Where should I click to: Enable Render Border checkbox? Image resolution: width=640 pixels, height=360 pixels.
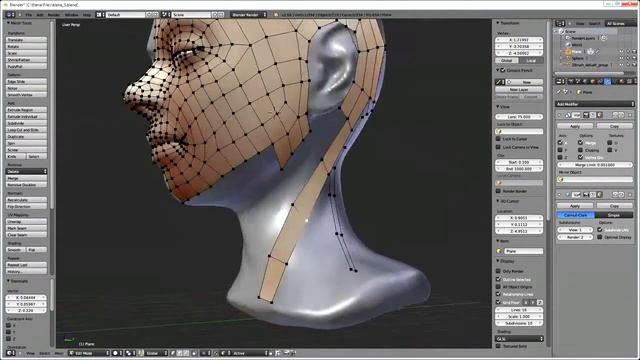498,191
